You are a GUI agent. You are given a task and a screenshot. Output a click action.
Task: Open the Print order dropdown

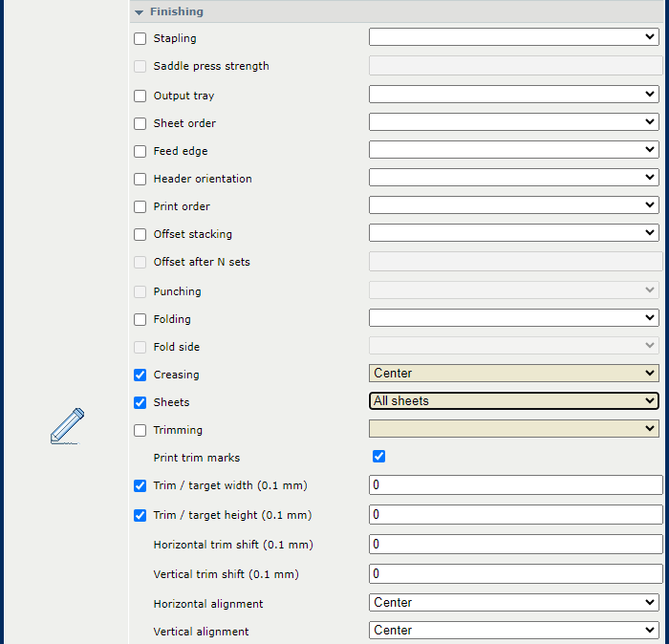514,205
